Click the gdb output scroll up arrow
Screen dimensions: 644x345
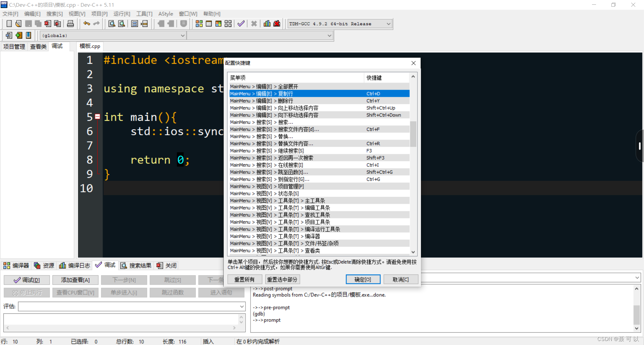tap(637, 289)
